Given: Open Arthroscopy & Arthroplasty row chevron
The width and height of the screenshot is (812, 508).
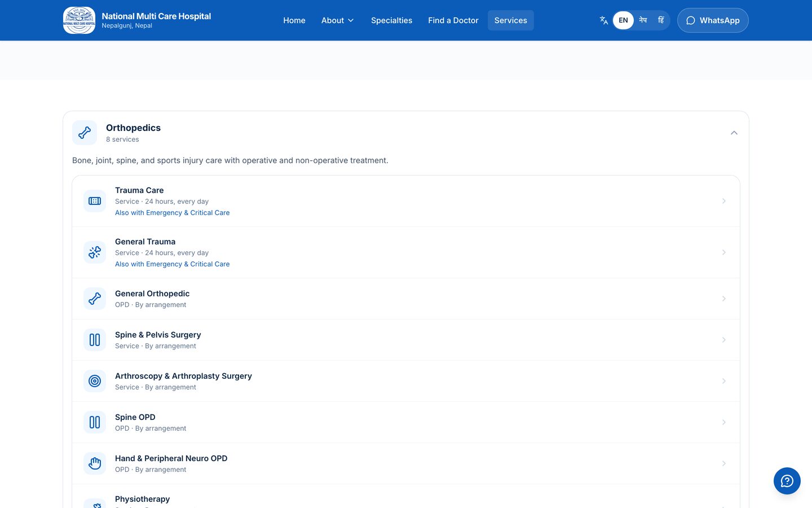Looking at the screenshot, I should coord(724,381).
